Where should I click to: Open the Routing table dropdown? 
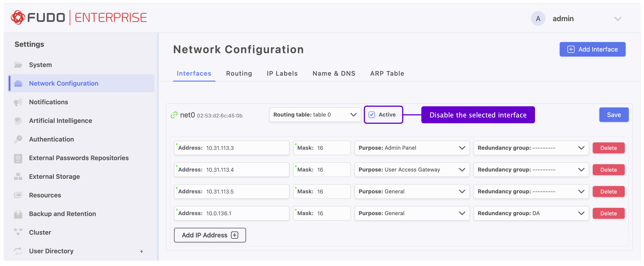coord(315,115)
